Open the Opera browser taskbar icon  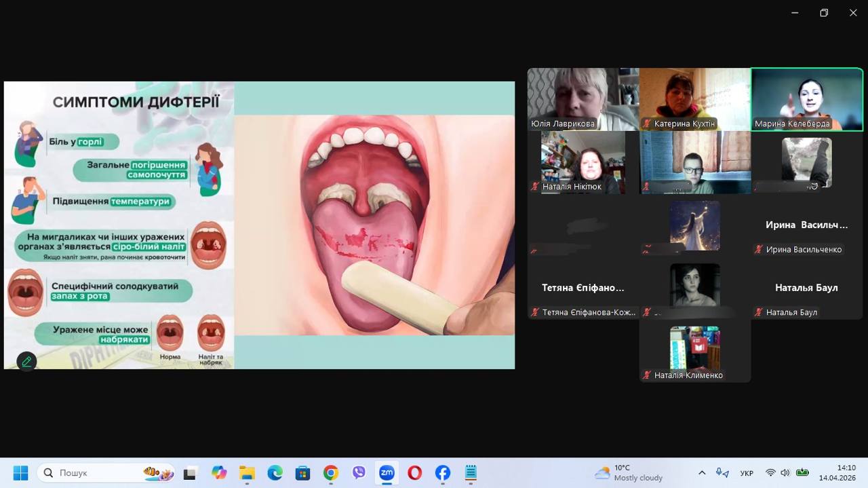(414, 473)
